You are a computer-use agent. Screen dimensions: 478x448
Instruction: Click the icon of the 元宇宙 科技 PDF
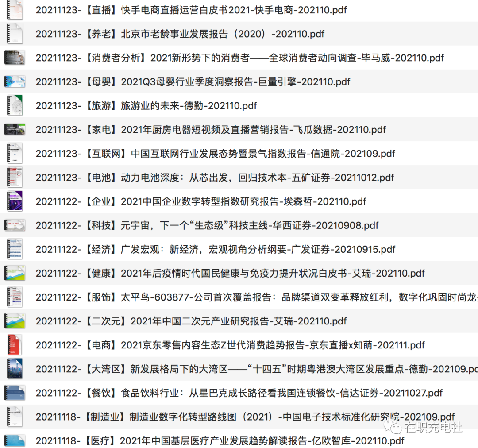(15, 225)
